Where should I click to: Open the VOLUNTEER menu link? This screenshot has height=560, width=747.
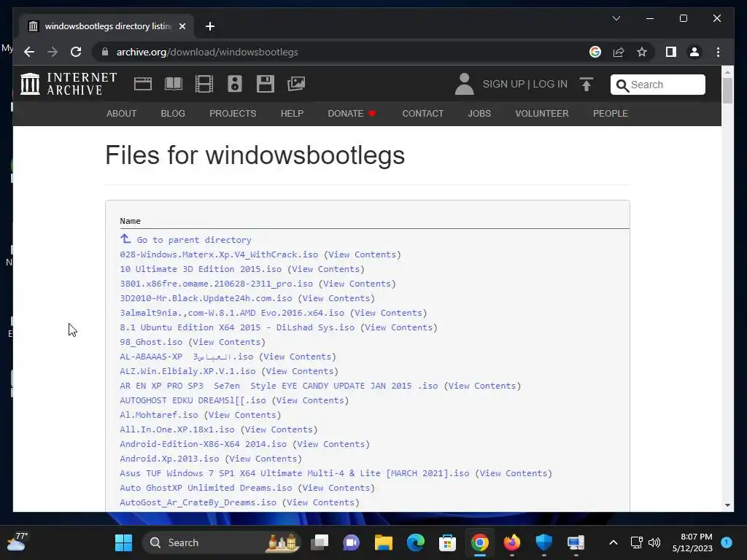coord(542,113)
